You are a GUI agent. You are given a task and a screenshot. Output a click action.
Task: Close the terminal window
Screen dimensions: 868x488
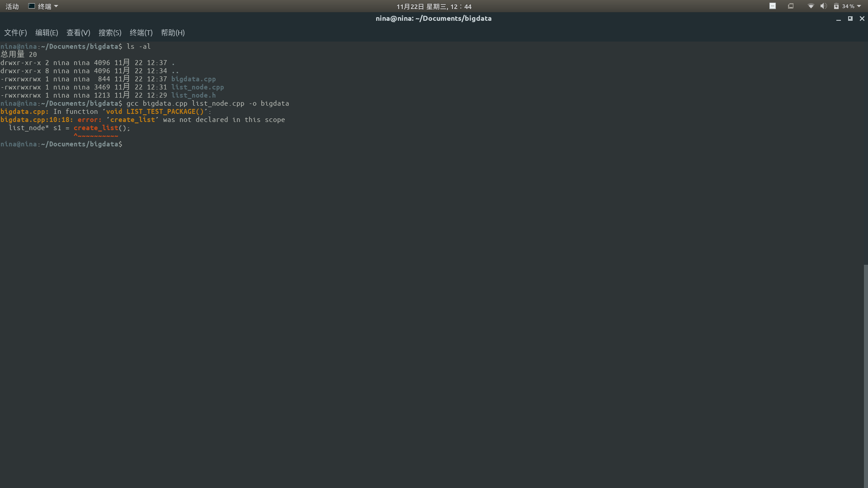point(862,19)
